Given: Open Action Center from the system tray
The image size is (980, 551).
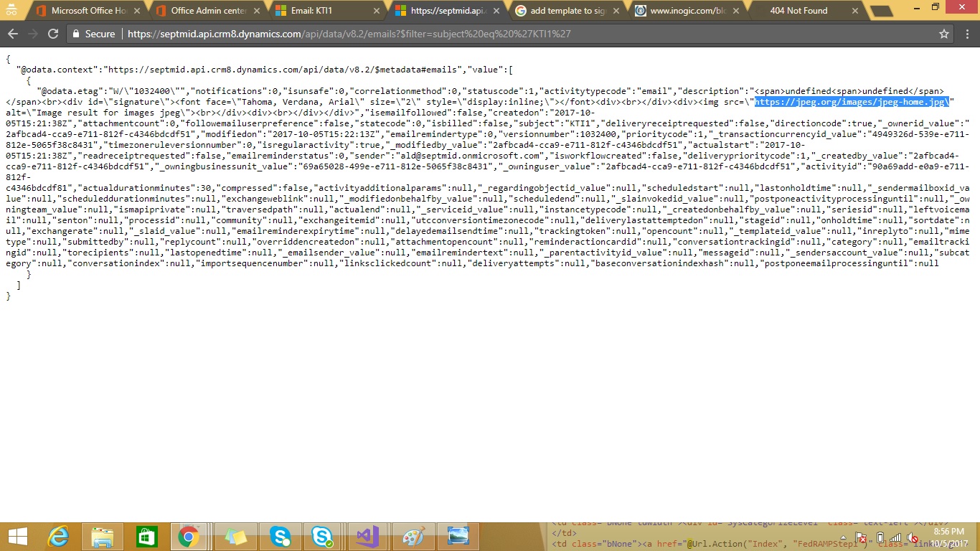Looking at the screenshot, I should (x=859, y=537).
